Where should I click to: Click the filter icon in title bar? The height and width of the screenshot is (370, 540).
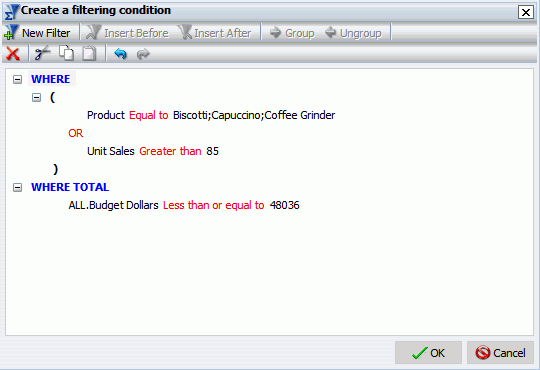coord(12,11)
